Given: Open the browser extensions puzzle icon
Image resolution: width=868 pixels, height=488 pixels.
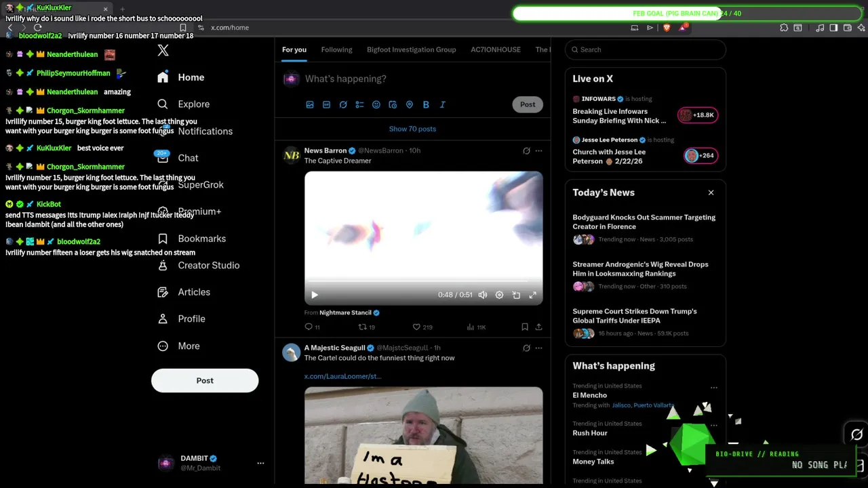Looking at the screenshot, I should (784, 28).
